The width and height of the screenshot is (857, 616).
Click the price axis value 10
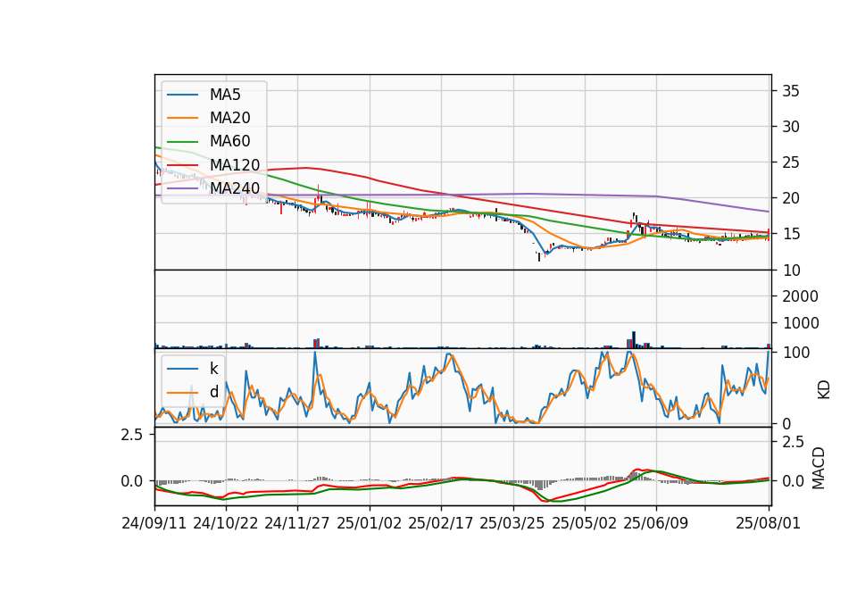pos(791,270)
